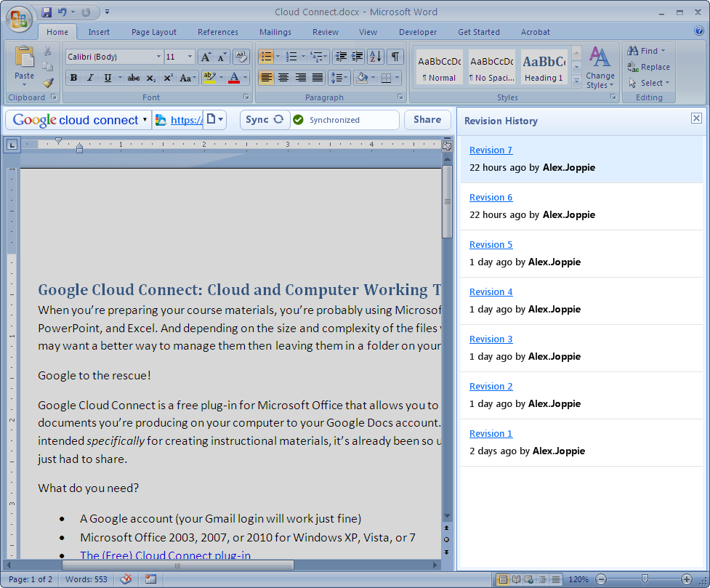Decrease the paragraph indent

341,57
